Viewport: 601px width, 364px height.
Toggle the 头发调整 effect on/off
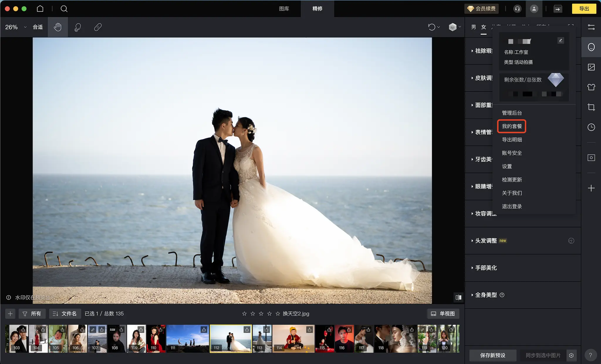pos(571,241)
